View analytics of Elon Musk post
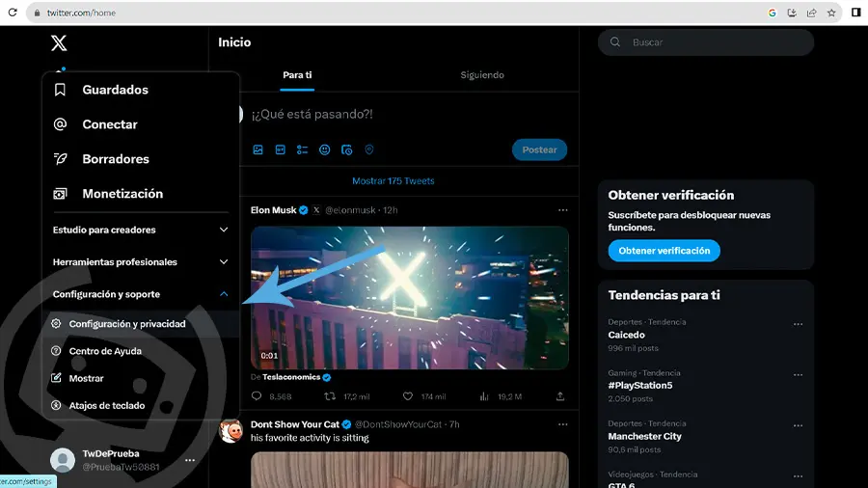The width and height of the screenshot is (868, 488). click(484, 396)
